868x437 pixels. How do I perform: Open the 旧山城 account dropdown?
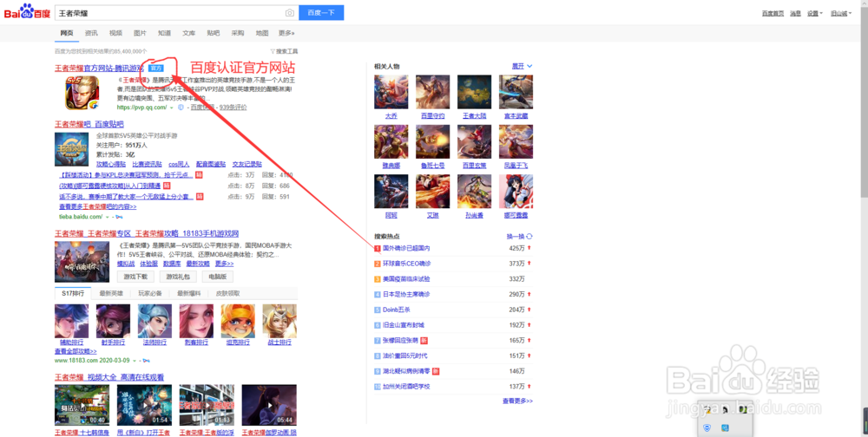pyautogui.click(x=840, y=13)
